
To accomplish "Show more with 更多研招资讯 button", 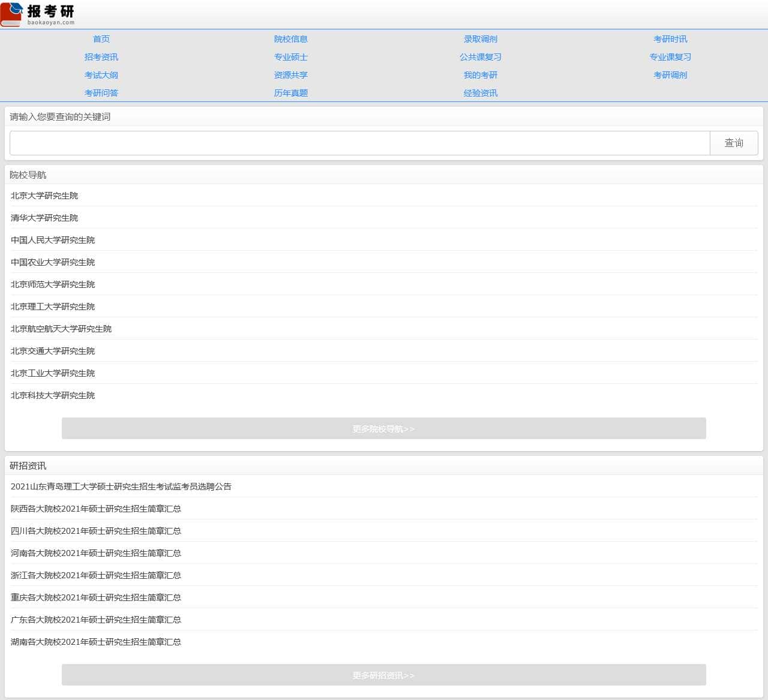I will coord(383,675).
